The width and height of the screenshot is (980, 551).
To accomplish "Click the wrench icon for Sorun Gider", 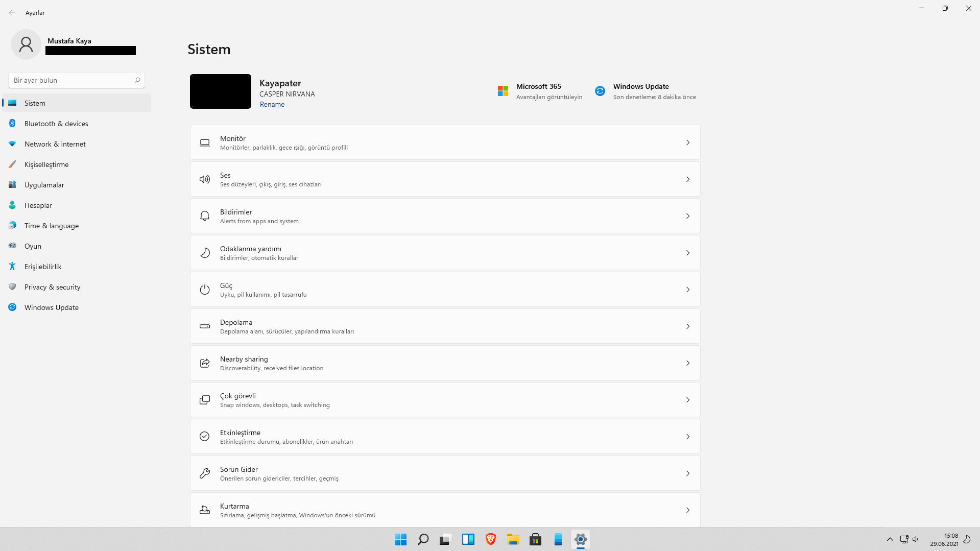I will point(205,473).
